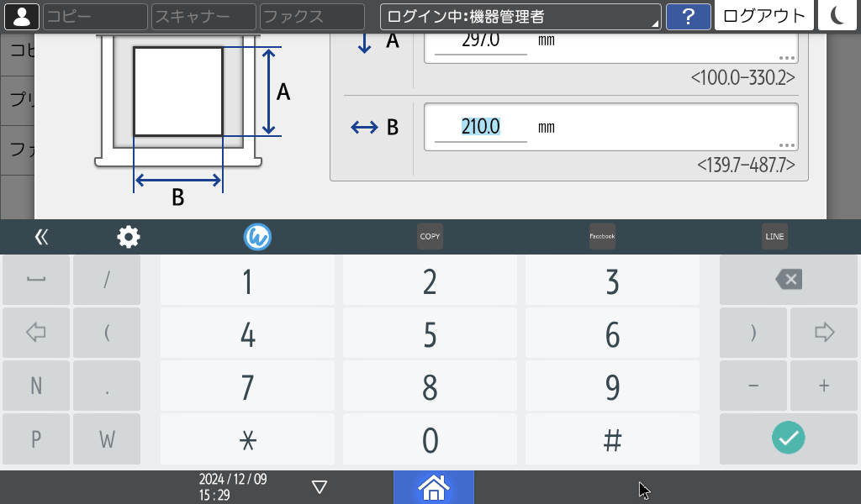This screenshot has width=861, height=504.
Task: Open help with question mark button
Action: [x=689, y=16]
